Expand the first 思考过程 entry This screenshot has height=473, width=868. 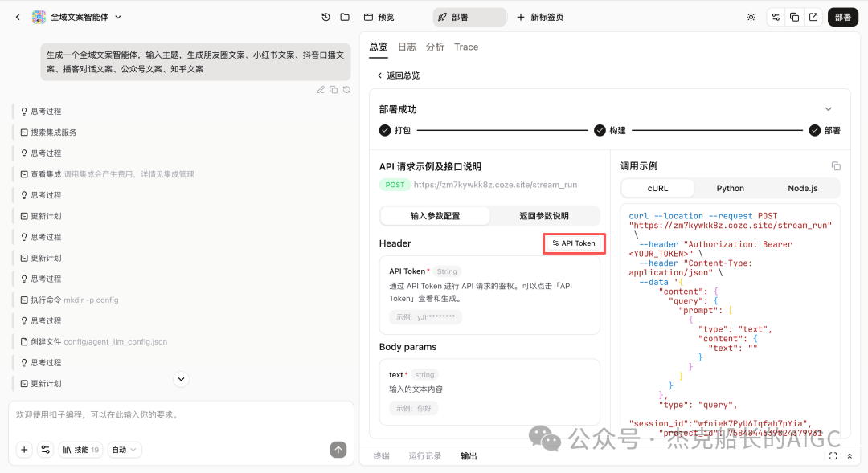coord(41,111)
